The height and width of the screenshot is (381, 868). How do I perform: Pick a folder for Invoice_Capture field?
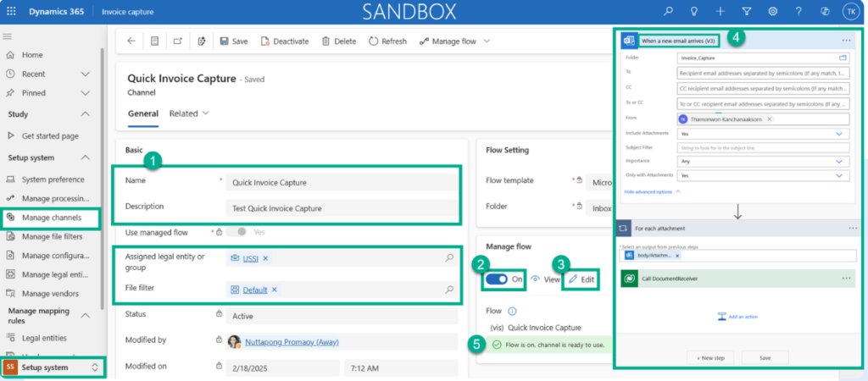[843, 57]
